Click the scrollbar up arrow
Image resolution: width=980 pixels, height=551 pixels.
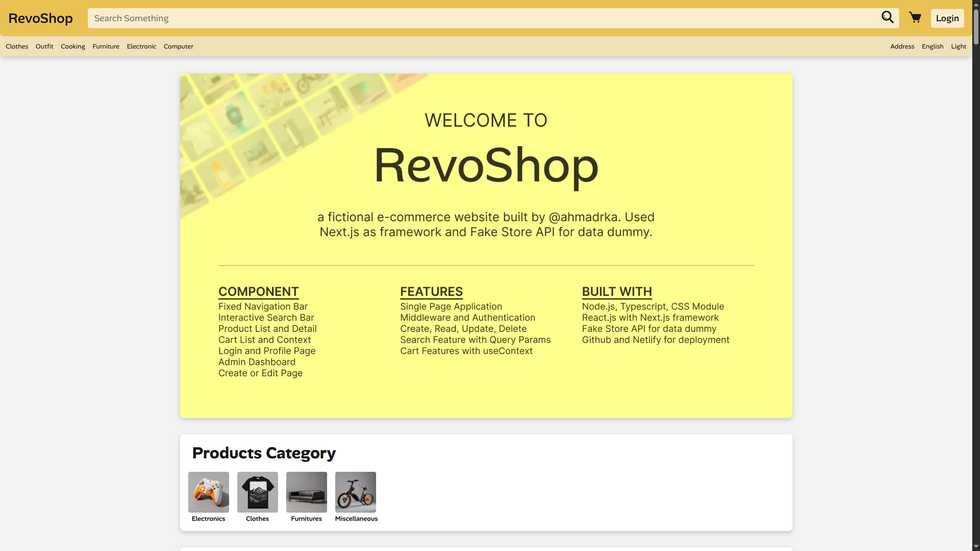pyautogui.click(x=976, y=4)
